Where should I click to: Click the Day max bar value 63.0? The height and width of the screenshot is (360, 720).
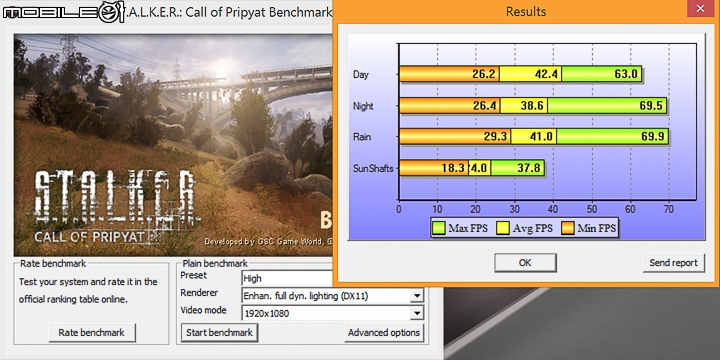coord(626,74)
